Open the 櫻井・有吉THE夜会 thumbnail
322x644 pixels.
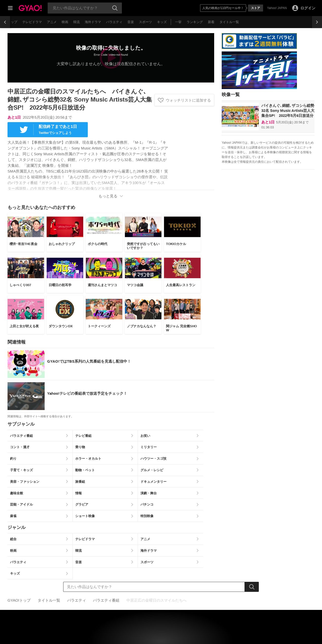26,227
